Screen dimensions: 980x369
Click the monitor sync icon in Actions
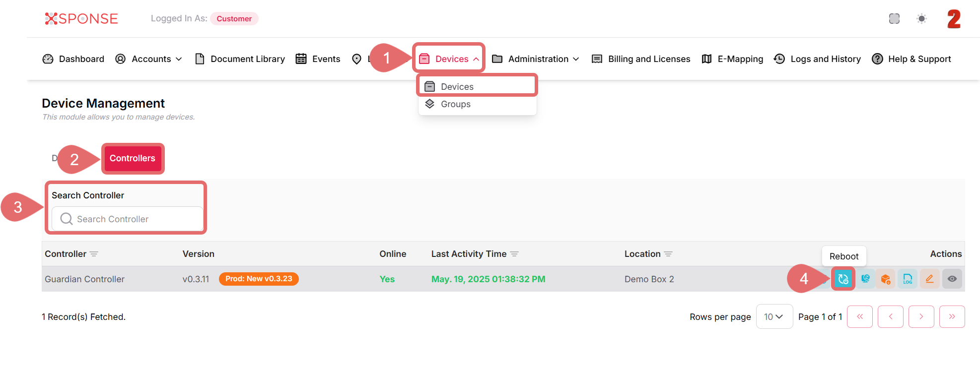point(865,279)
